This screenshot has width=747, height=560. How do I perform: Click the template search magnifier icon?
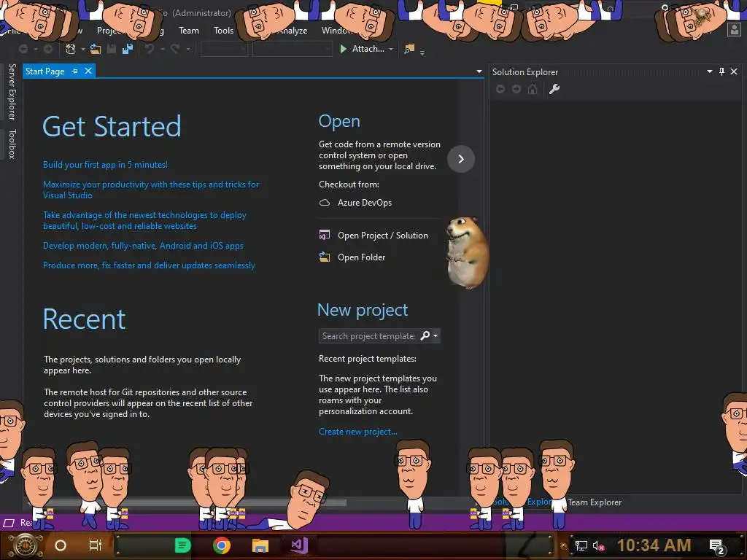425,335
